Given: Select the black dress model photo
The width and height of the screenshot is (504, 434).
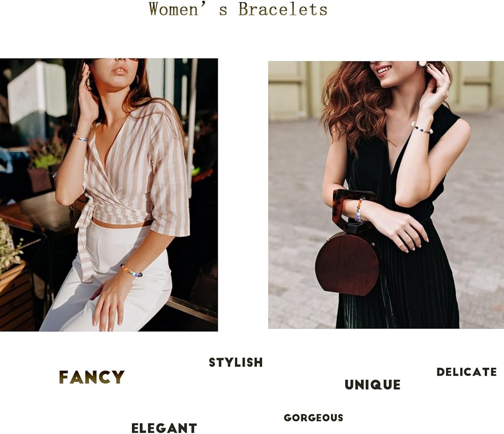Looking at the screenshot, I should point(386,195).
